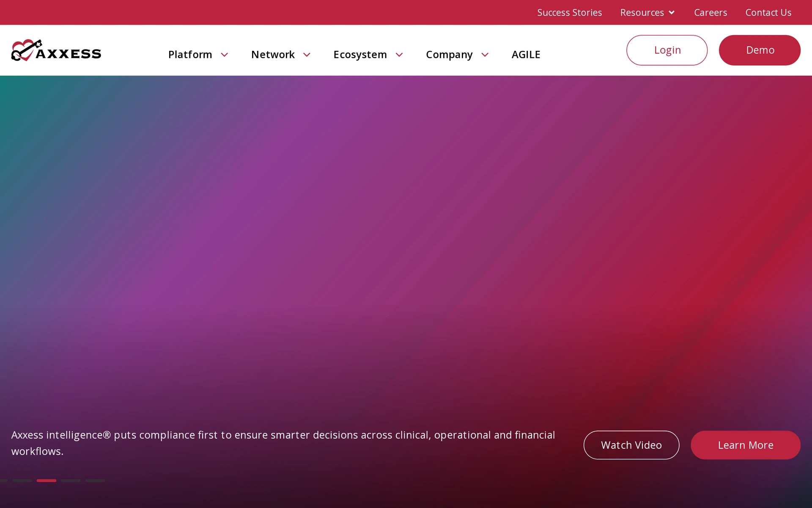The image size is (812, 508).
Task: Expand the Company menu chevron
Action: (485, 55)
